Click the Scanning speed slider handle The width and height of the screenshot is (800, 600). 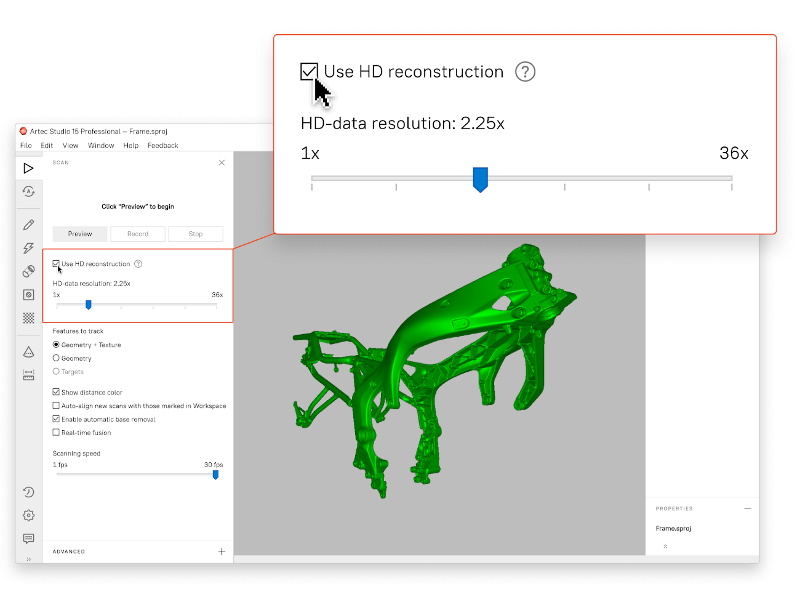(x=215, y=475)
